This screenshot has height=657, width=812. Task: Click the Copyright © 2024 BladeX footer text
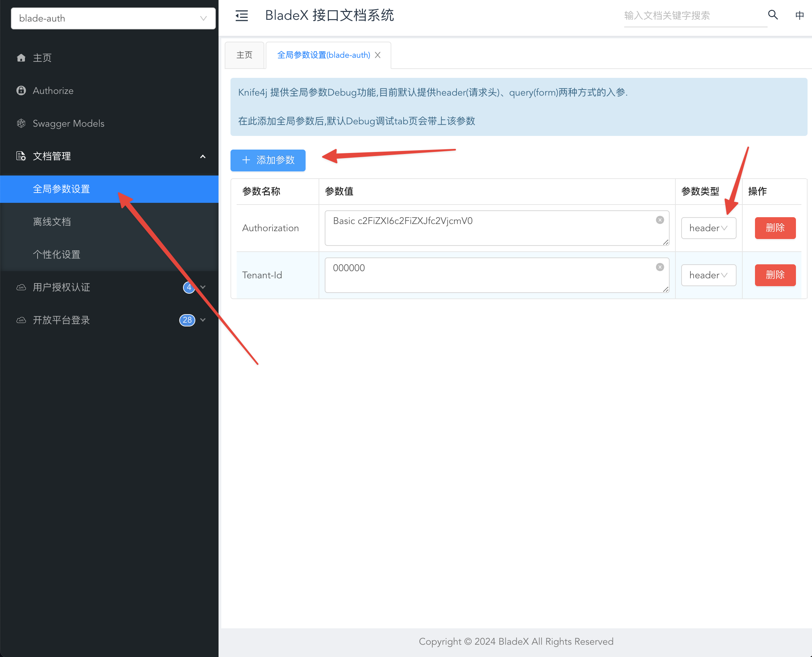(x=516, y=642)
